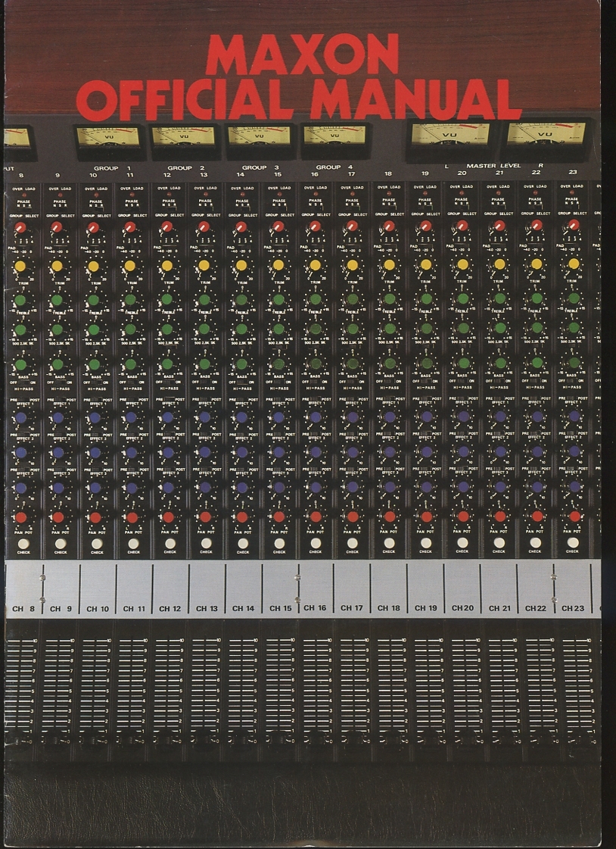Click the "CH 19" scribble strip label
616x849 pixels.
[x=425, y=607]
